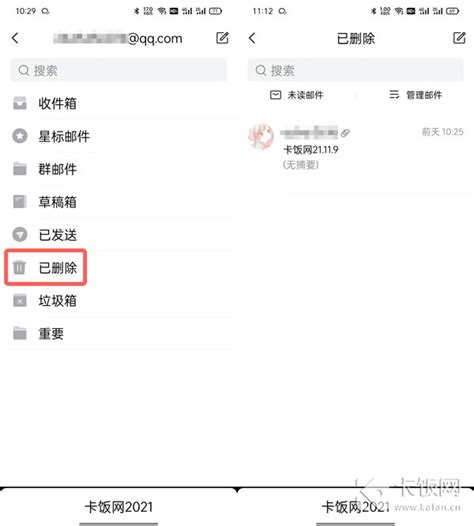Open the deleted email 卡饭网21.11.9
This screenshot has height=526, width=474.
[356, 148]
